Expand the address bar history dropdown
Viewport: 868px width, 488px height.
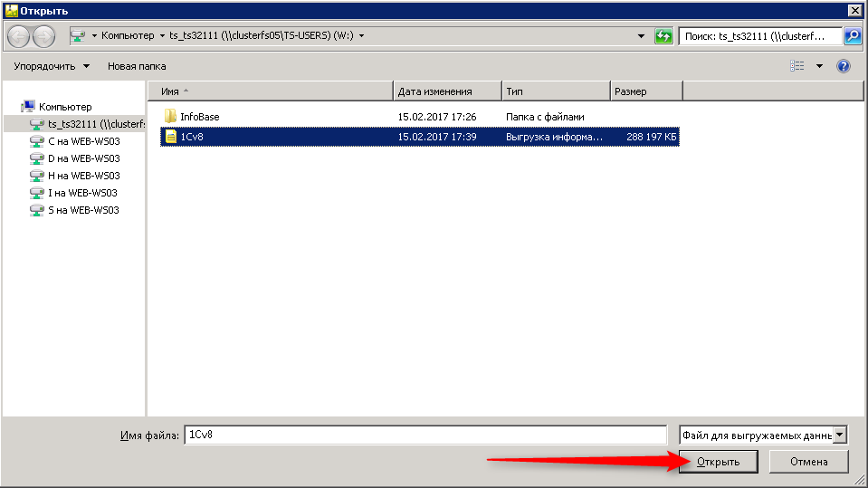[642, 36]
